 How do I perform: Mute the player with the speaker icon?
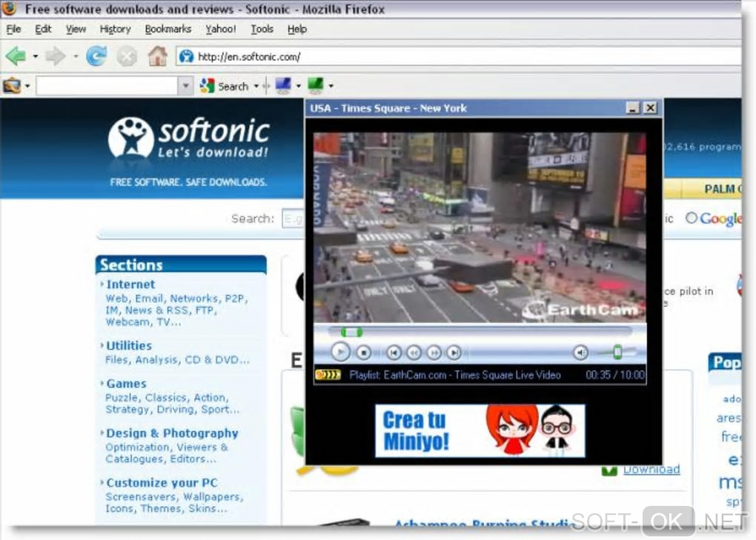pos(581,353)
